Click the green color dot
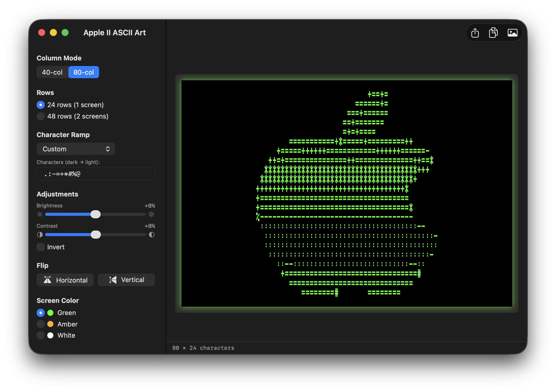The image size is (556, 392). click(50, 313)
